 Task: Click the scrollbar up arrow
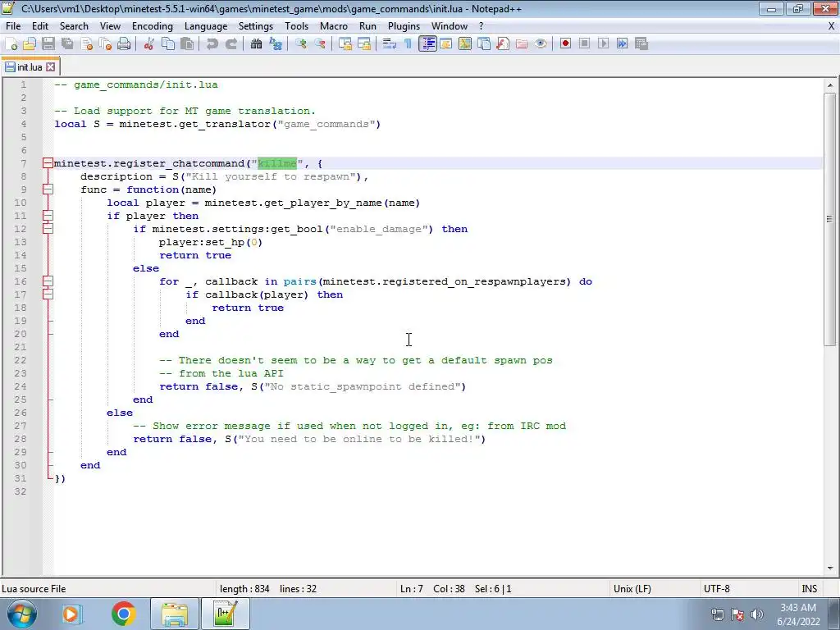tap(830, 85)
